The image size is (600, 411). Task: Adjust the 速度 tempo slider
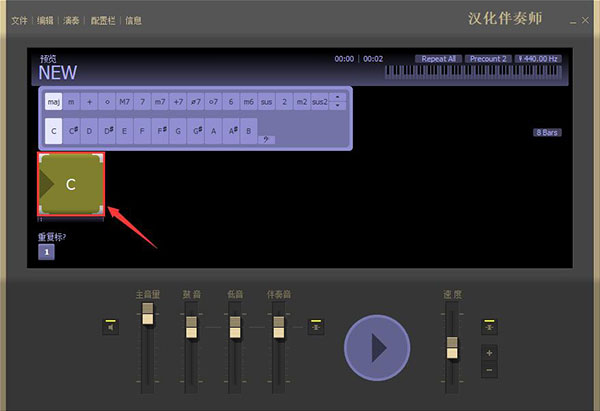452,348
